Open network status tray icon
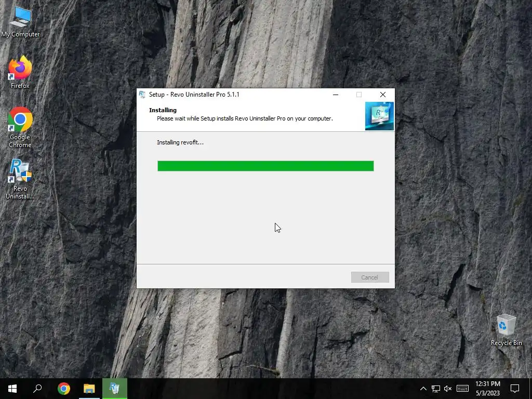Screen dimensions: 532x399 pyautogui.click(x=436, y=389)
